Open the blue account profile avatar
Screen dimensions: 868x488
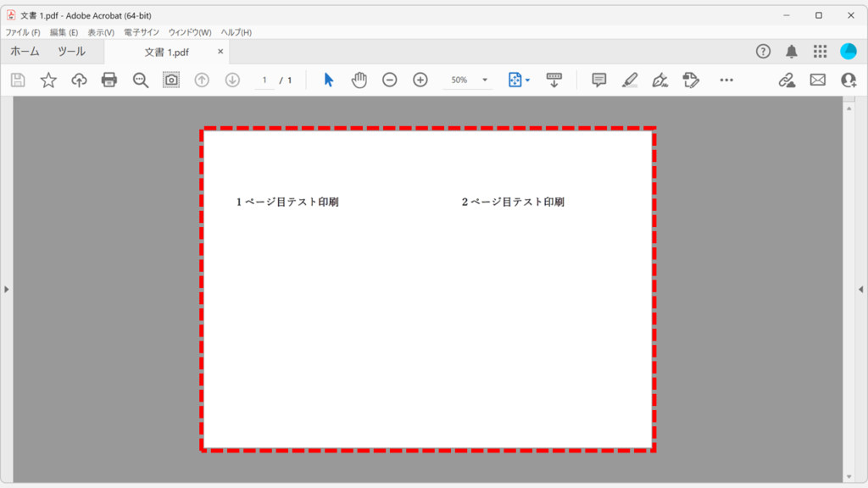pyautogui.click(x=849, y=52)
